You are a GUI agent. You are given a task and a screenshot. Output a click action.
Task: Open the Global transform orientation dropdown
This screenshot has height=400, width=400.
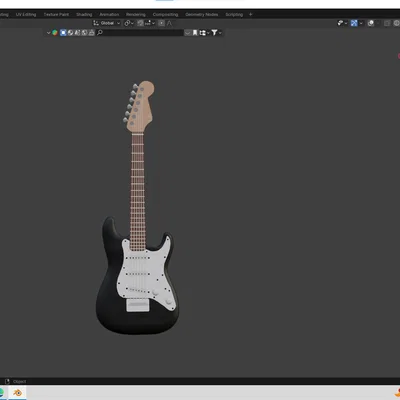coord(107,23)
